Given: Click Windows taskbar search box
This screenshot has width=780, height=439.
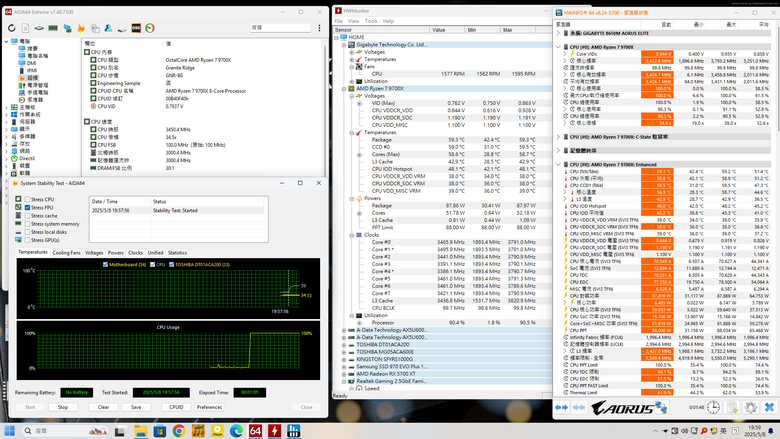Looking at the screenshot, I should click(x=65, y=431).
